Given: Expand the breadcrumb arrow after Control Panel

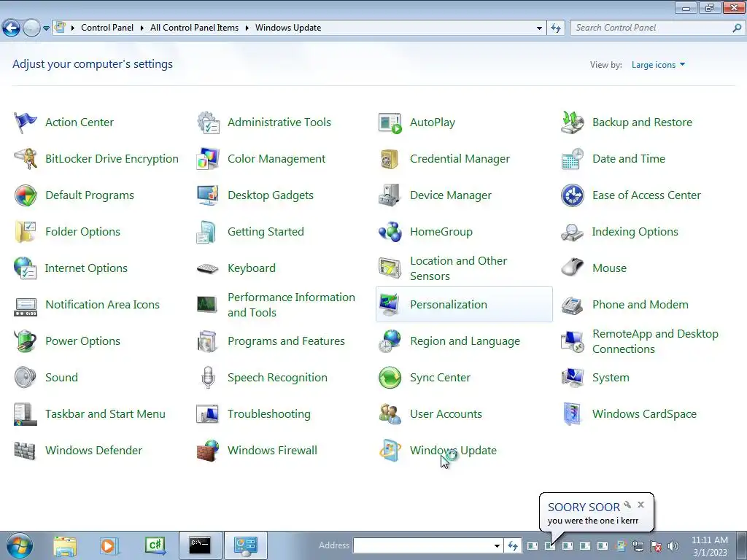Looking at the screenshot, I should [x=142, y=28].
